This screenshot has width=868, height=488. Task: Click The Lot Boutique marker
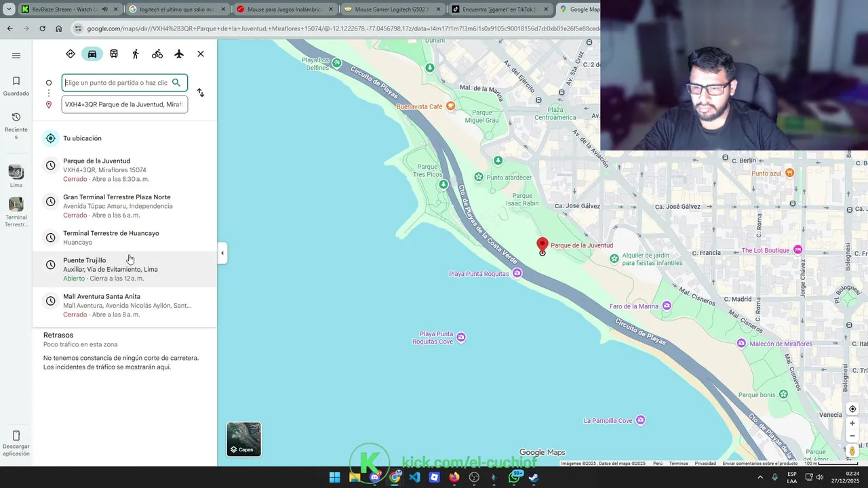797,250
